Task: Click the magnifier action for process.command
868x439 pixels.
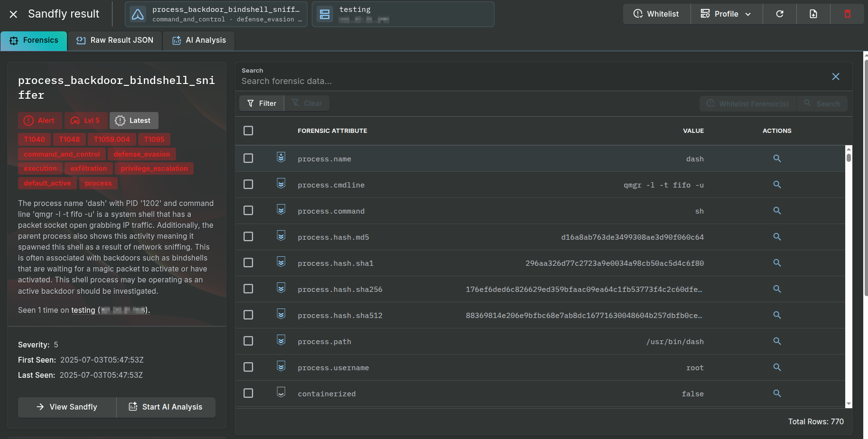Action: [x=777, y=211]
